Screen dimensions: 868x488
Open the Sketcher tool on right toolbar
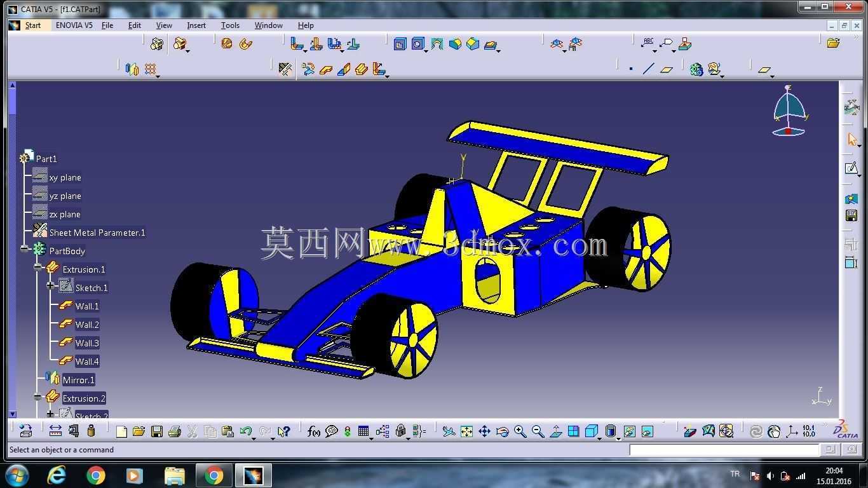[x=851, y=168]
